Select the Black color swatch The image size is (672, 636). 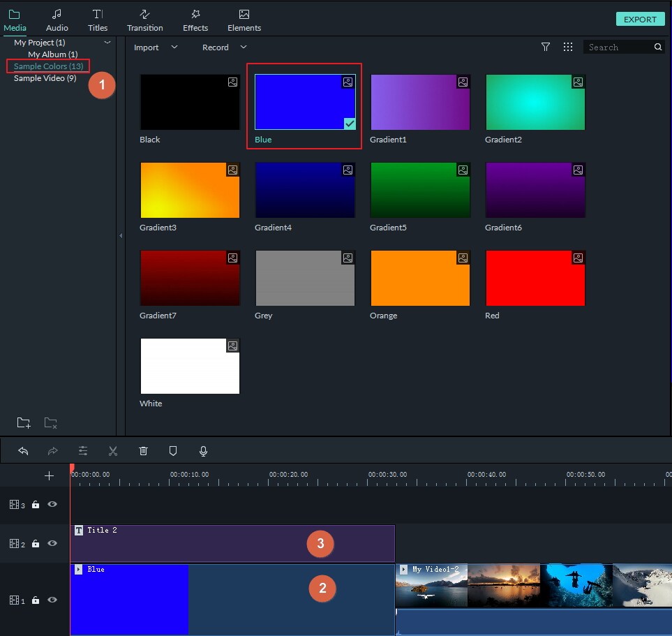(190, 102)
